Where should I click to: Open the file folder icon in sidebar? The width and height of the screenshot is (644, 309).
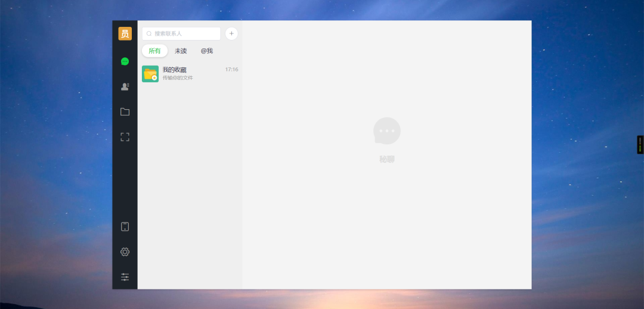[125, 112]
